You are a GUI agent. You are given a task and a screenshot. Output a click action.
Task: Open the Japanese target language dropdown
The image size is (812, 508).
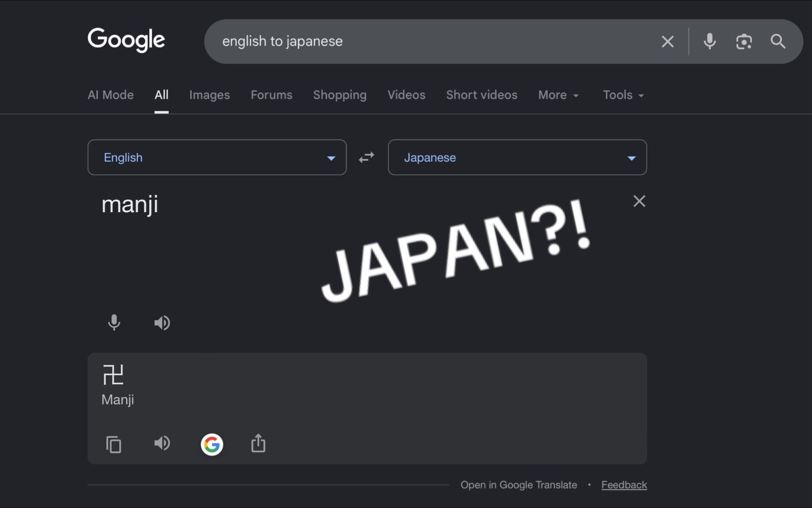coord(517,157)
